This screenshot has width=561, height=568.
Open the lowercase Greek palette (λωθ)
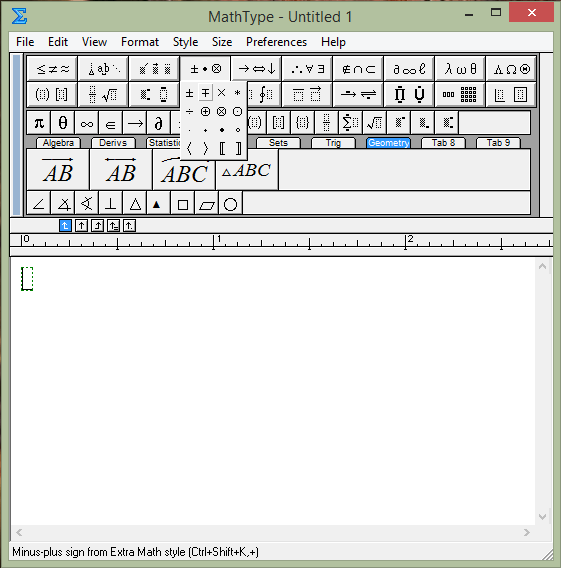pyautogui.click(x=460, y=68)
